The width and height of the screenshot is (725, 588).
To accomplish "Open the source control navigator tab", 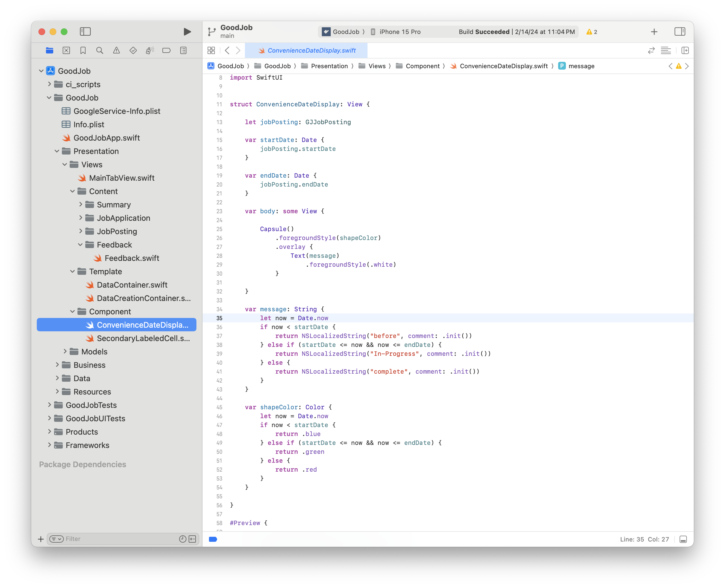I will point(66,50).
